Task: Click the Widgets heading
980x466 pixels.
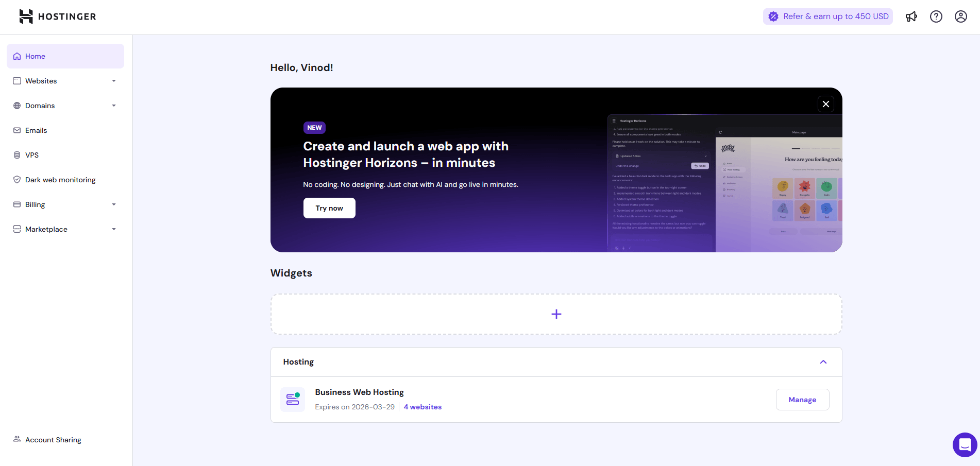Action: pos(291,273)
